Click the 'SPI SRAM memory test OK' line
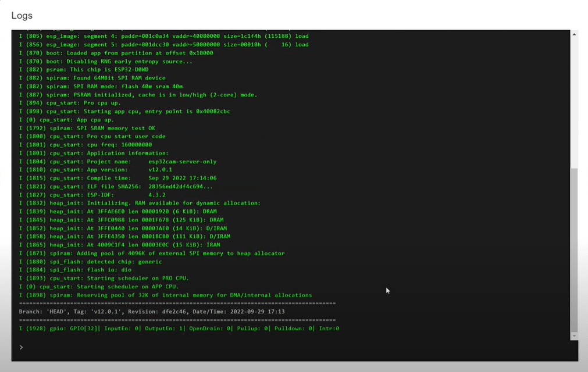This screenshot has height=372, width=588. pyautogui.click(x=87, y=128)
